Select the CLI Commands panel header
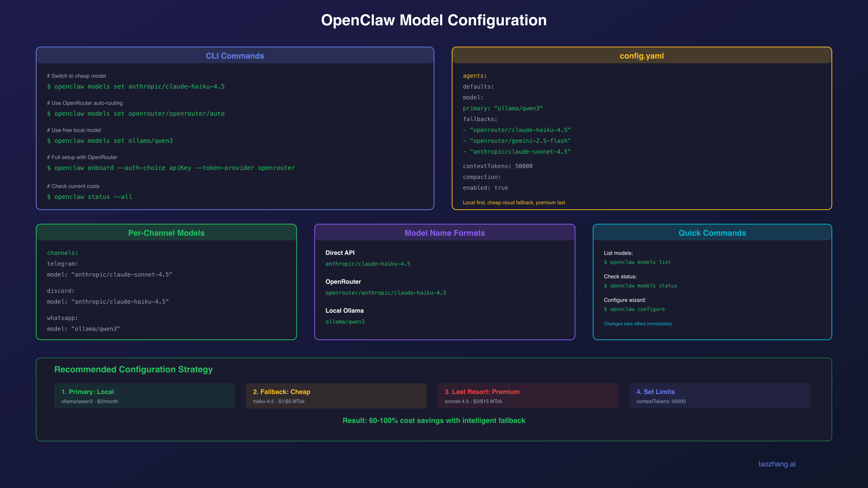The width and height of the screenshot is (868, 488). (x=235, y=56)
